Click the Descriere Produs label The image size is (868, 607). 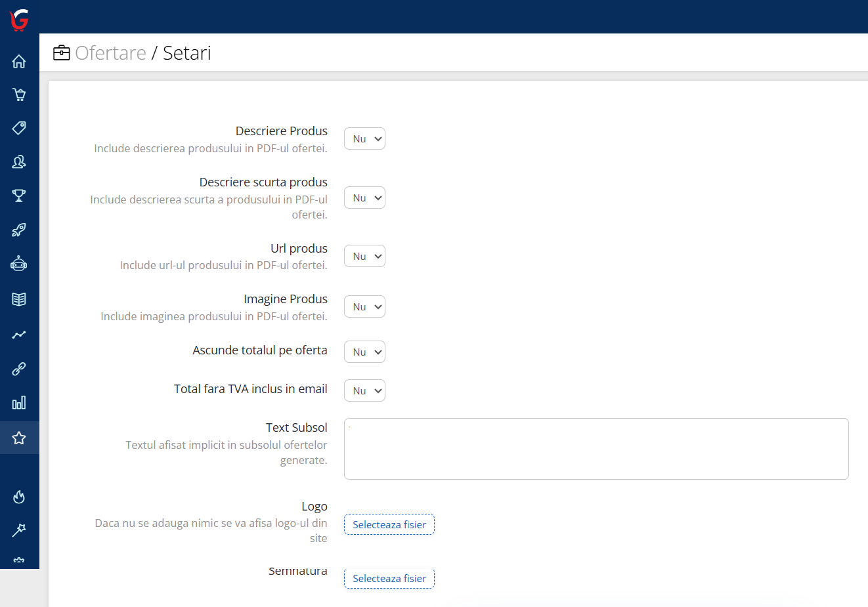[282, 131]
